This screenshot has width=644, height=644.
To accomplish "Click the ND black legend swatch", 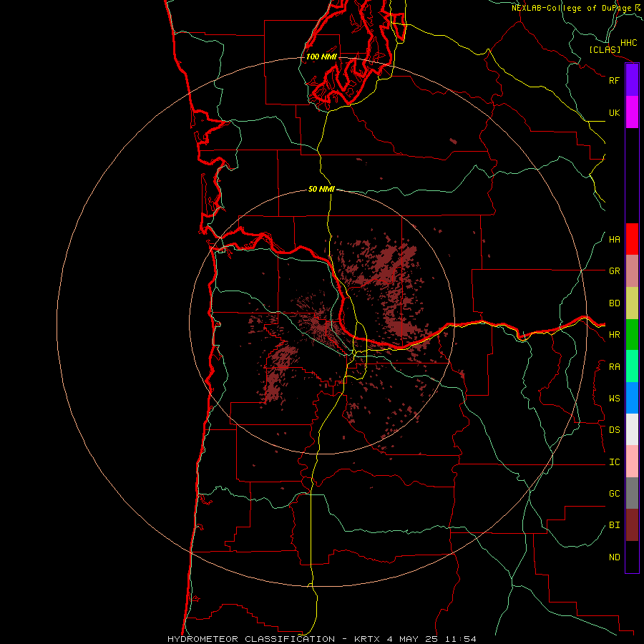I will pos(632,557).
